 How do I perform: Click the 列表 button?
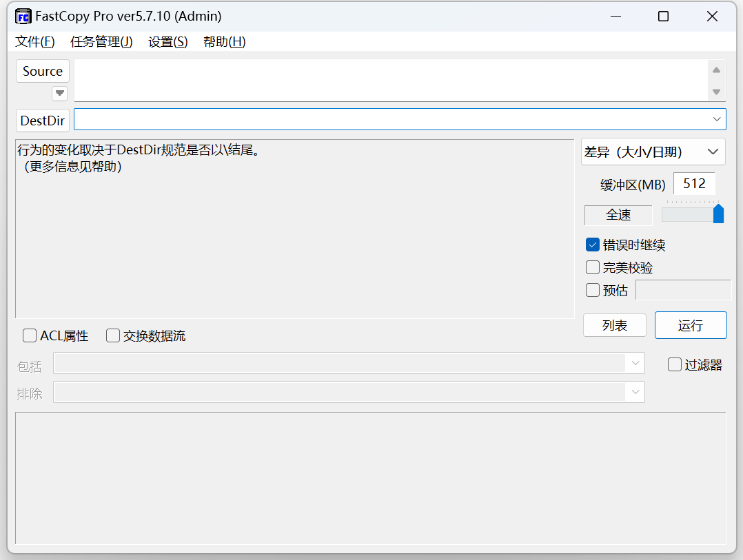click(x=615, y=325)
